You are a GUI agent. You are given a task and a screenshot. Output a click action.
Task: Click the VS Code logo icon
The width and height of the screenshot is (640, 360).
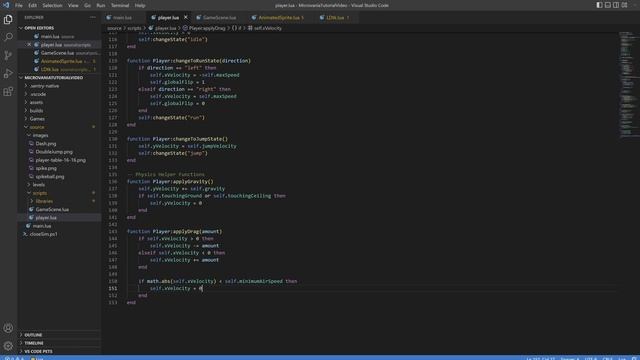pos(6,5)
